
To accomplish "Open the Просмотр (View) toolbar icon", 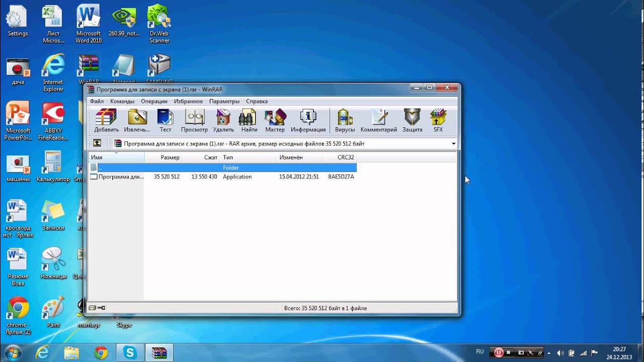I will [194, 121].
